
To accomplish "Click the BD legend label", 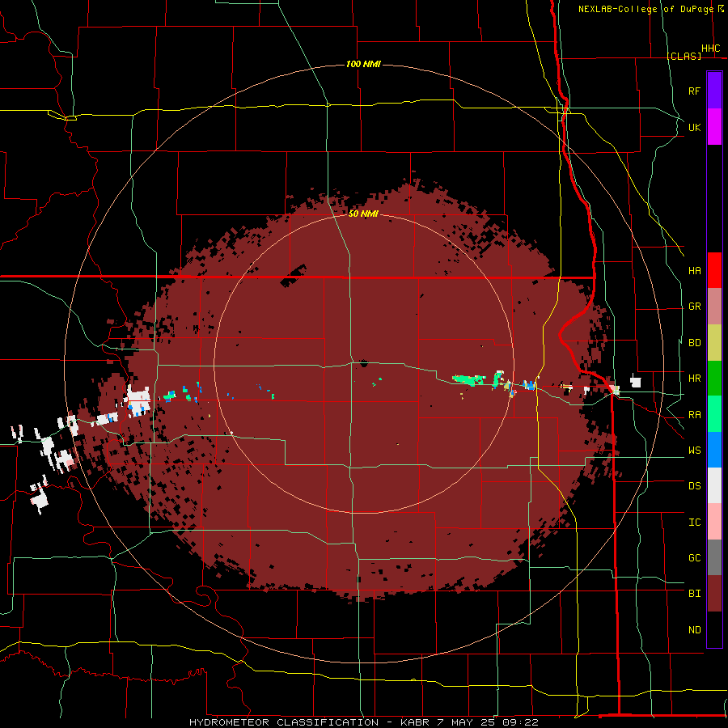I will (694, 343).
